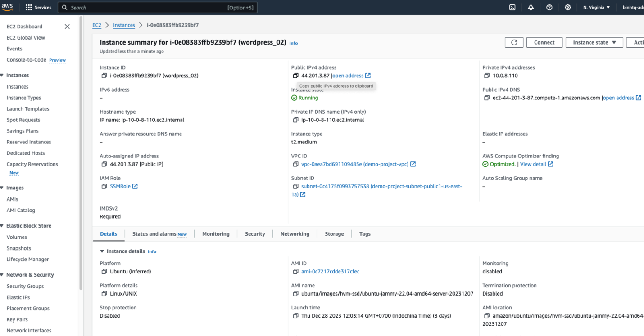Copy the Private IP DNS name

click(x=295, y=120)
